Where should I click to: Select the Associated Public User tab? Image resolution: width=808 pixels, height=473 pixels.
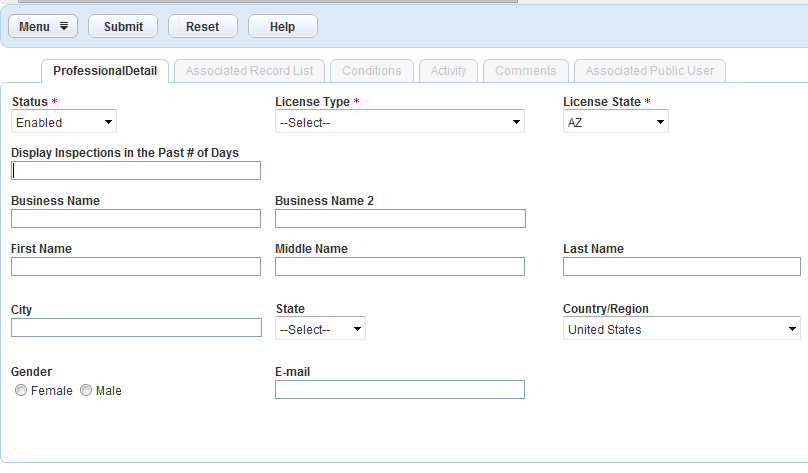click(649, 71)
